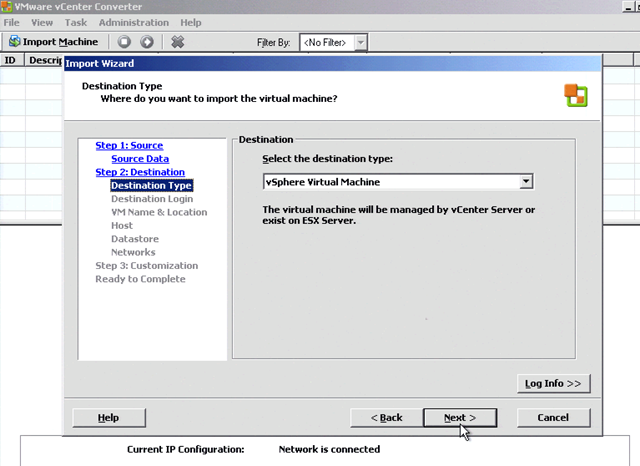Open the File menu
Image resolution: width=640 pixels, height=466 pixels.
11,22
